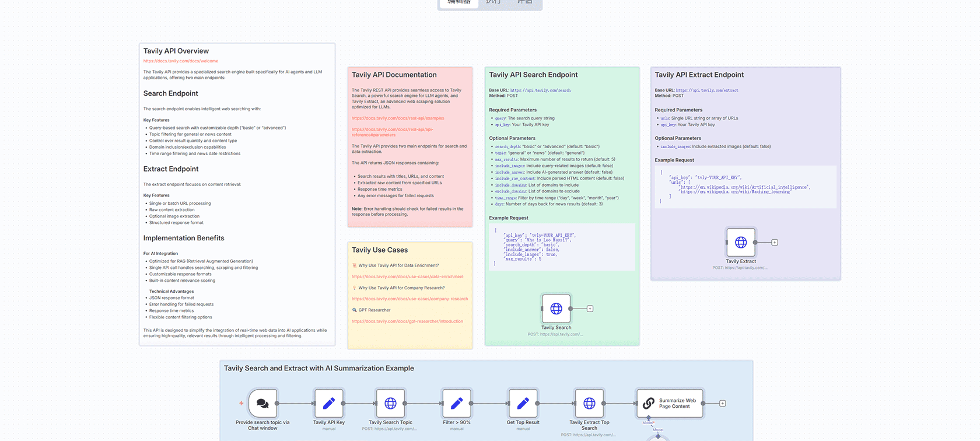980x441 pixels.
Task: Select the Tavily Extract node globe icon
Action: (740, 242)
